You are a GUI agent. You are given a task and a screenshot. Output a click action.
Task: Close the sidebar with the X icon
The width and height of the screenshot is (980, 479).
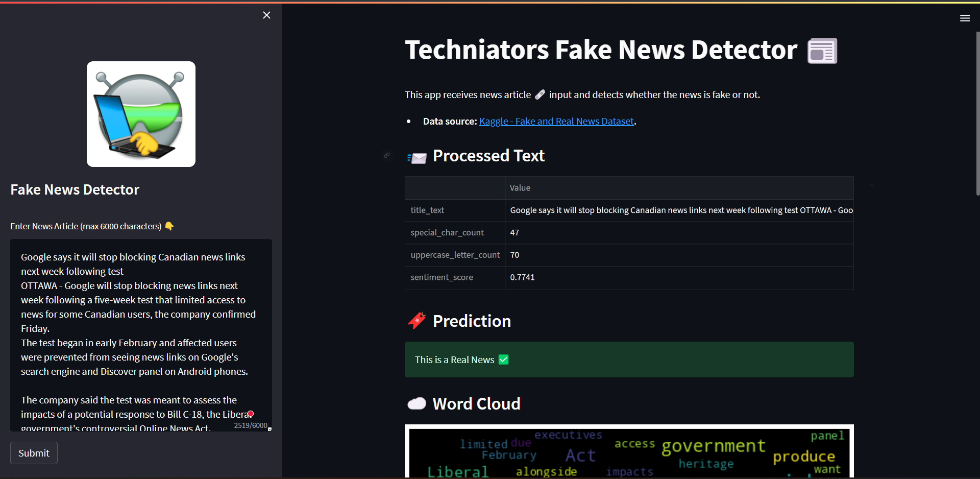point(266,15)
